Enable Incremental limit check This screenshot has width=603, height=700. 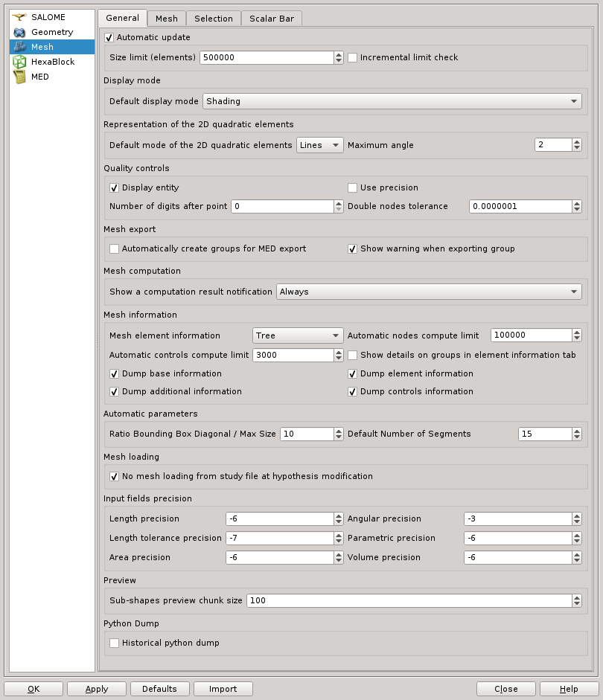[x=352, y=57]
